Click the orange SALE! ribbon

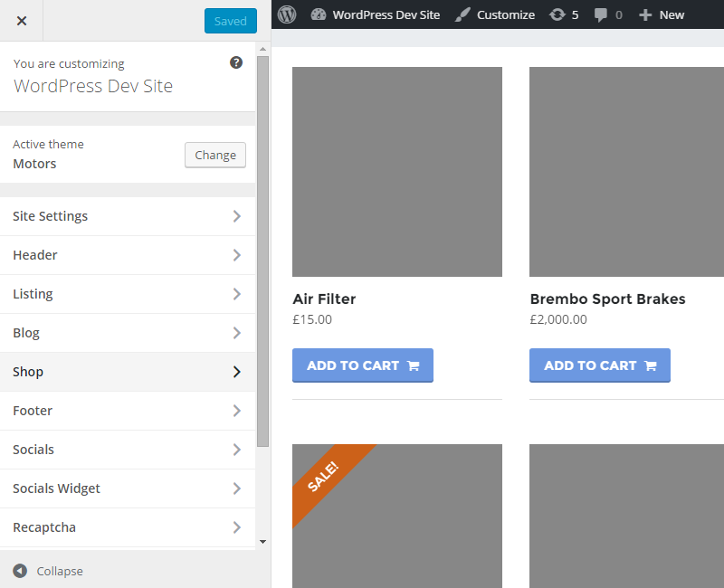[x=323, y=476]
